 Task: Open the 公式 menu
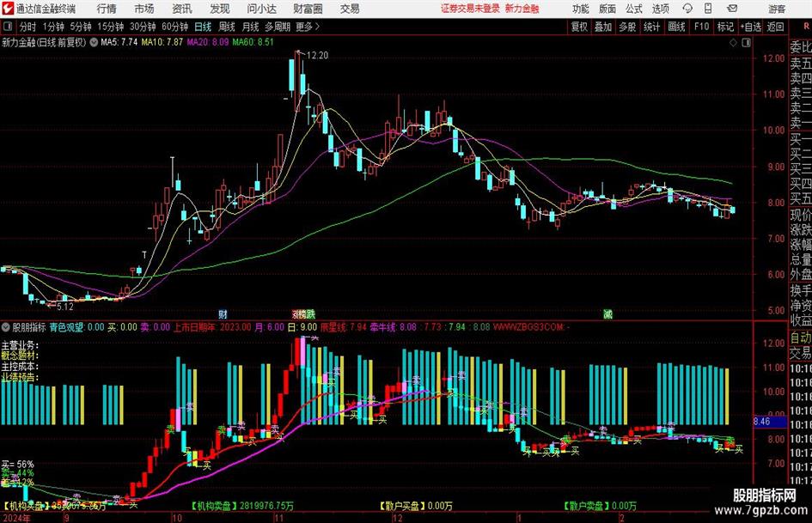[x=634, y=9]
